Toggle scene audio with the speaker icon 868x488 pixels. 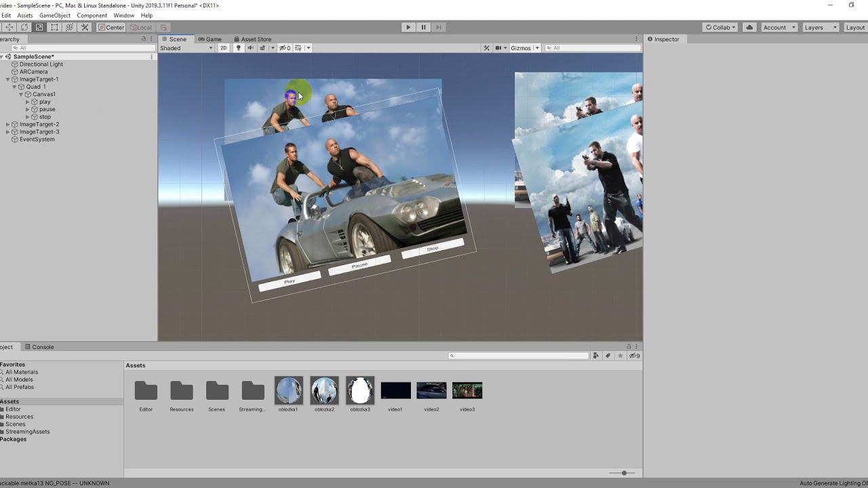[250, 48]
